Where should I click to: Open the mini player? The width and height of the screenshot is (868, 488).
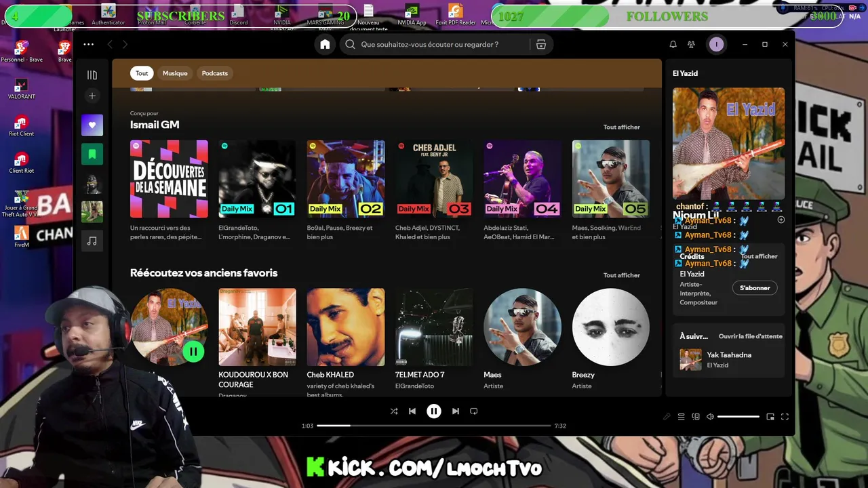point(770,417)
